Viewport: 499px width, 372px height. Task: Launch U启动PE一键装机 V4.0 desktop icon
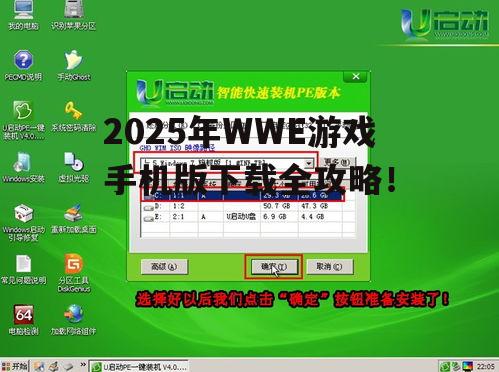pyautogui.click(x=23, y=120)
